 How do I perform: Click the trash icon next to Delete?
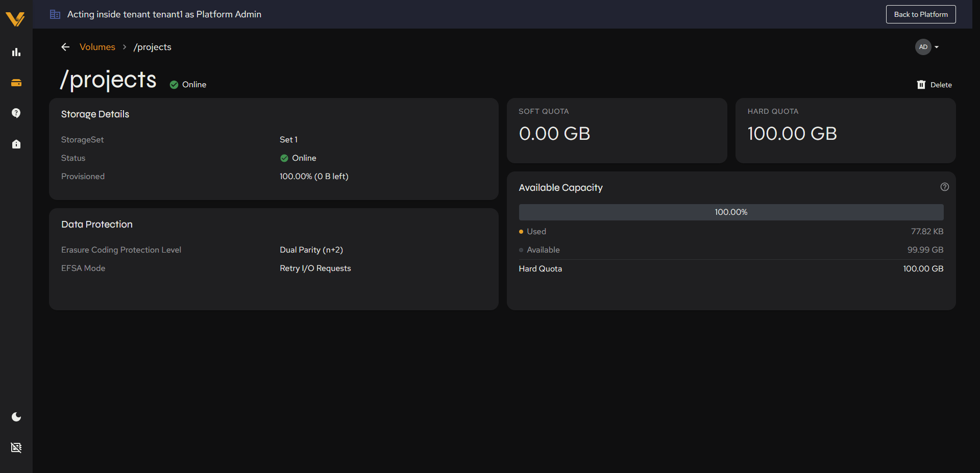point(921,85)
